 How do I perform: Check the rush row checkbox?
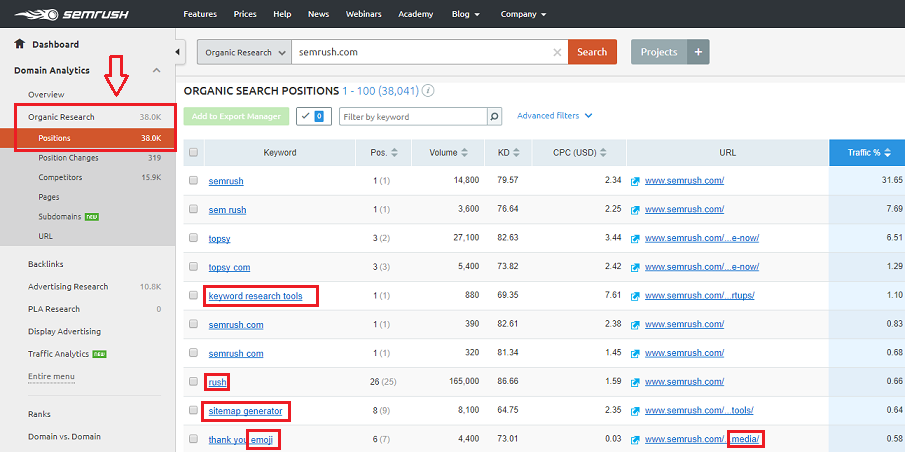(x=193, y=382)
